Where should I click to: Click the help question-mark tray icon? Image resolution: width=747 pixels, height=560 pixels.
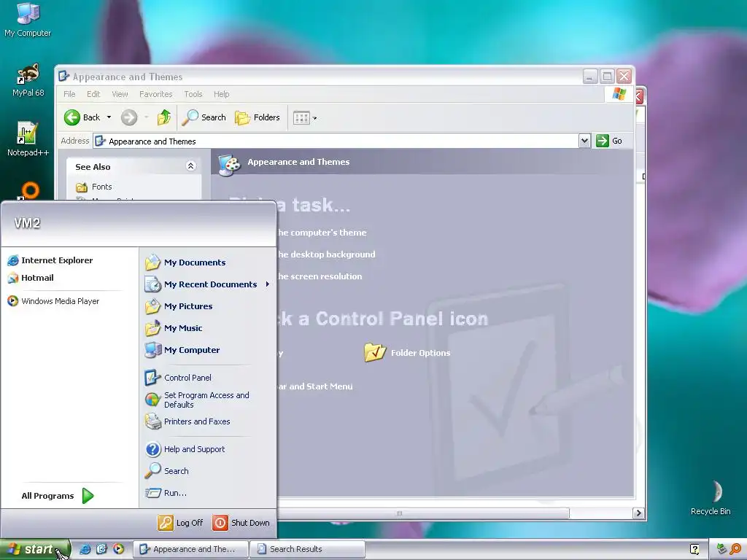click(694, 549)
